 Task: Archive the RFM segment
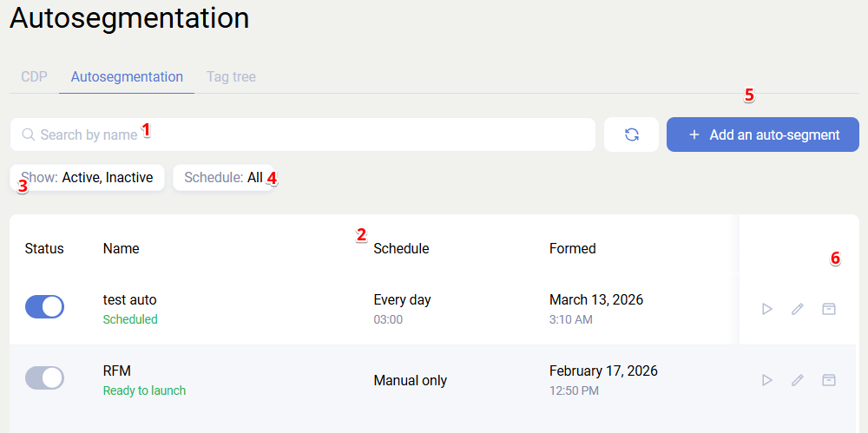(x=829, y=380)
